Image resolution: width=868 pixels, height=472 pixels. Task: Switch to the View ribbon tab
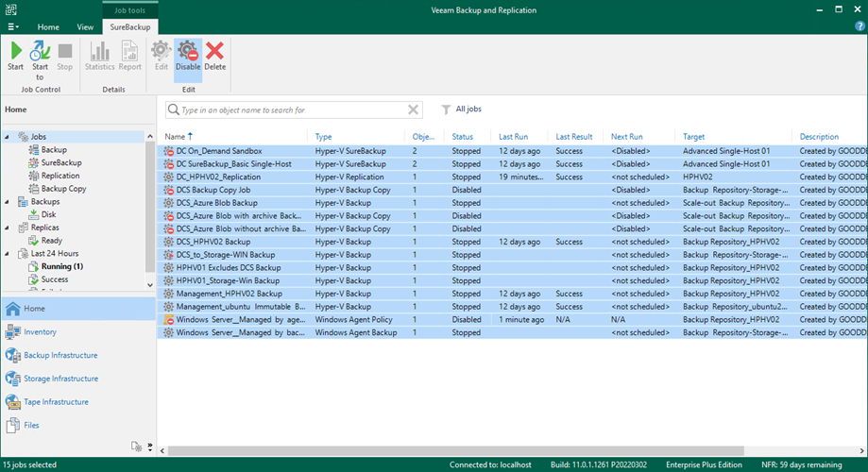click(85, 26)
